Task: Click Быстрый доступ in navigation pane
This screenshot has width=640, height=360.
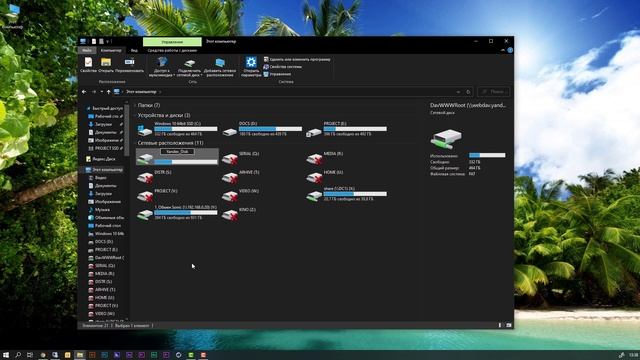Action: (104, 109)
